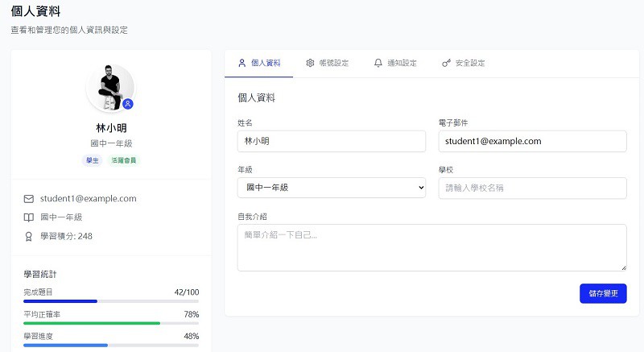
Task: Click the 自我介紹 self-introduction textarea
Action: [431, 247]
